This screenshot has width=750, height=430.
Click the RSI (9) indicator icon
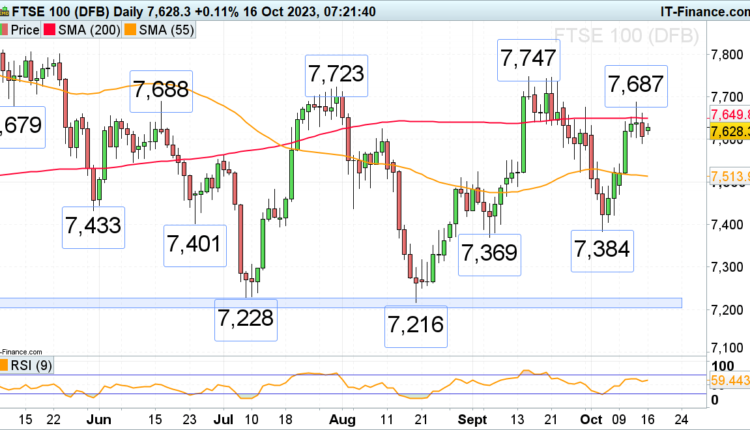coord(5,364)
